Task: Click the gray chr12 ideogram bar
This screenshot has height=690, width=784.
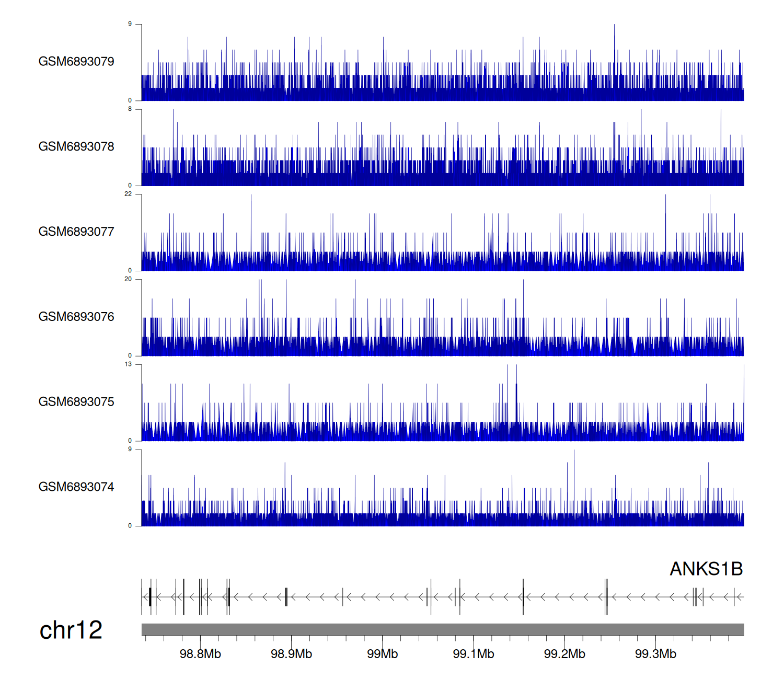Action: (x=442, y=629)
